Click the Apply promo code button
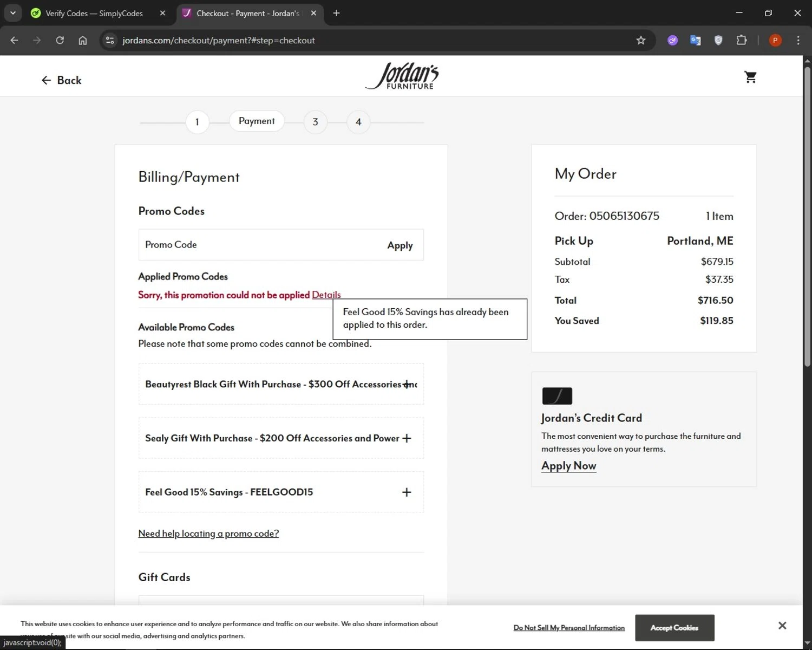Image resolution: width=812 pixels, height=650 pixels. point(400,245)
